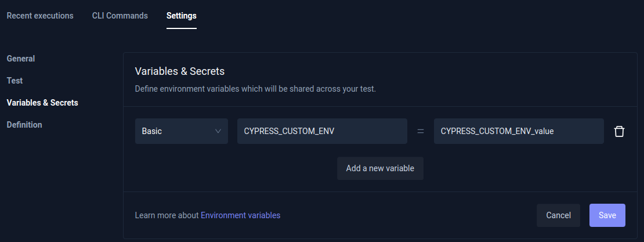644x242 pixels.
Task: Click the equals sign between name and value
Action: click(421, 131)
